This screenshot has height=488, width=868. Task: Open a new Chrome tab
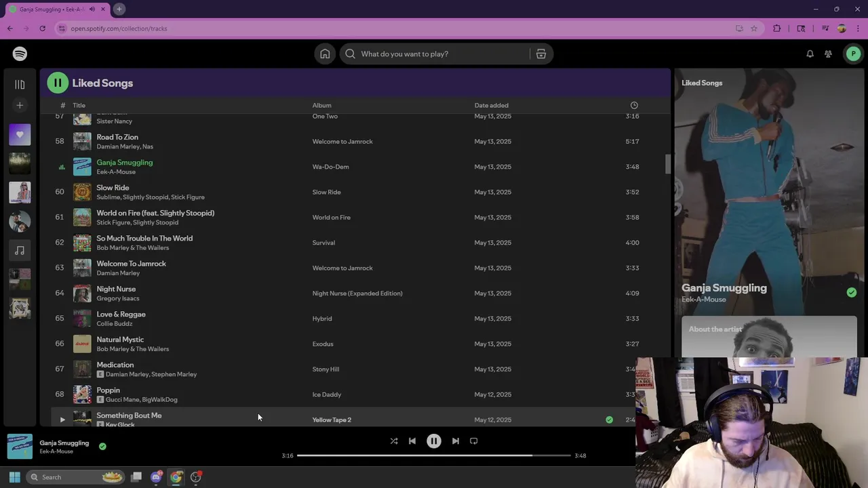[119, 9]
